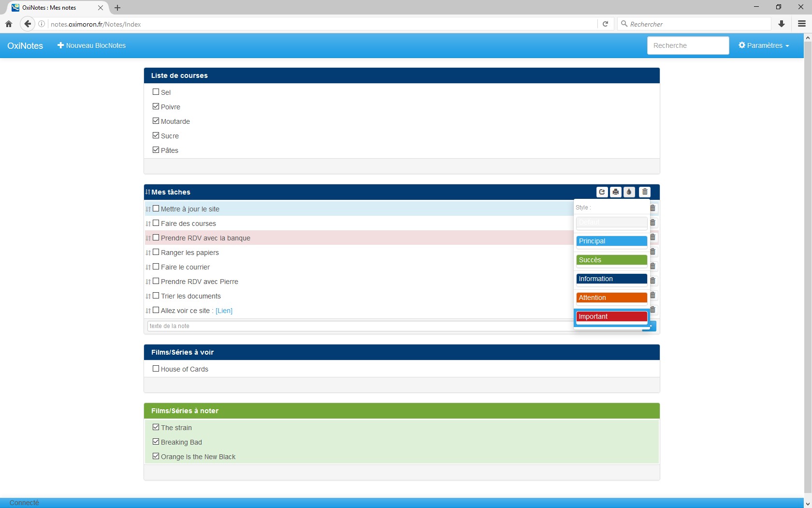Screen dimensions: 812x508
Task: Open the Paramètres dropdown menu
Action: tap(764, 45)
